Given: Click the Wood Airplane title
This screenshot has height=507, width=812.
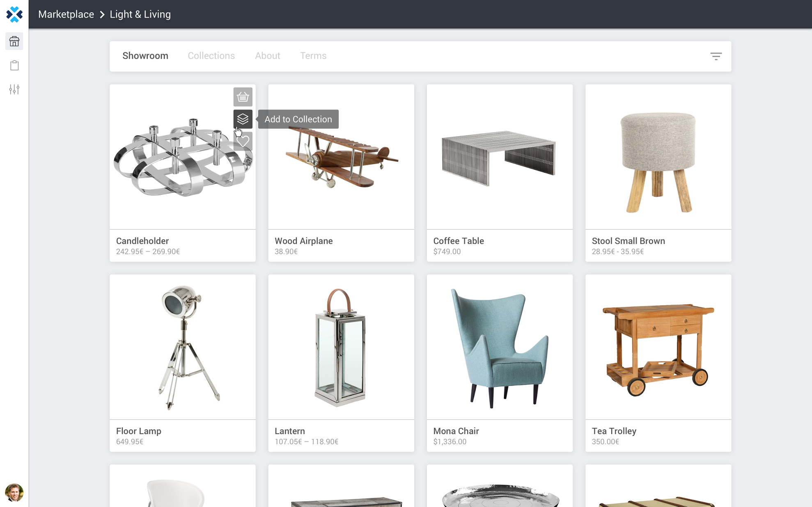Looking at the screenshot, I should pos(304,241).
